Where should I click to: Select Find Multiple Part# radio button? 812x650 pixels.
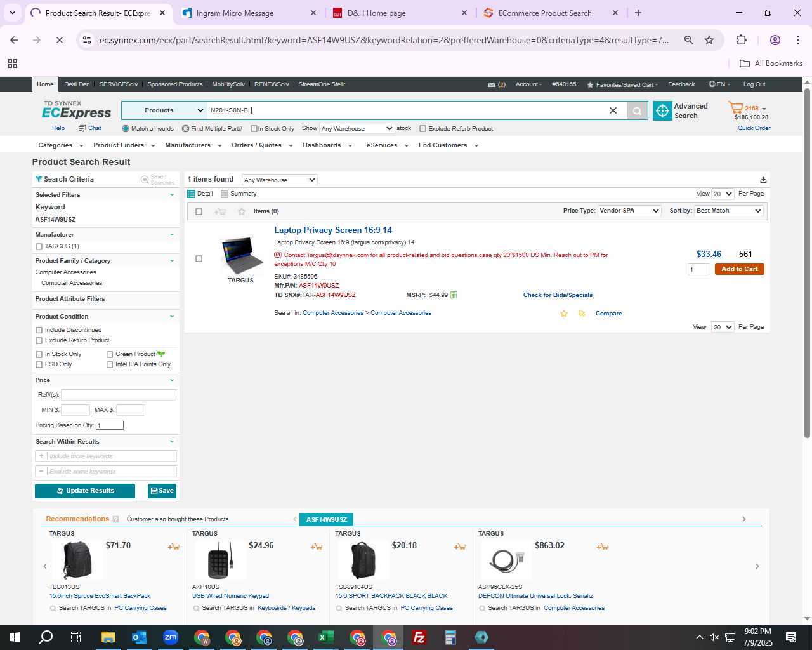coord(185,129)
